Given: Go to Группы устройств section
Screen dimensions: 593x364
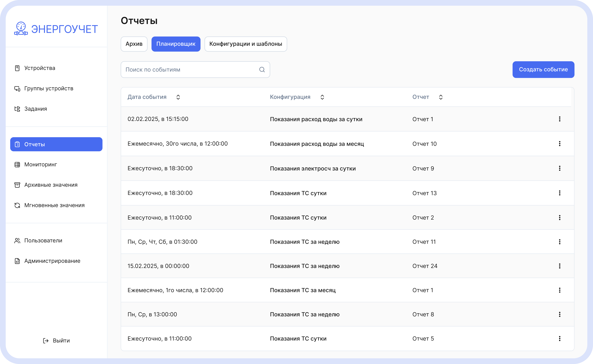Looking at the screenshot, I should (49, 89).
